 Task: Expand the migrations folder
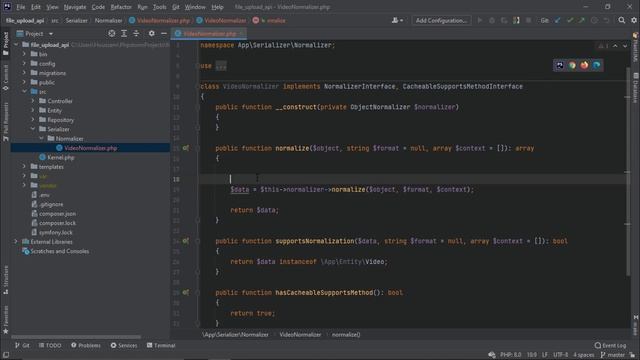pyautogui.click(x=24, y=73)
